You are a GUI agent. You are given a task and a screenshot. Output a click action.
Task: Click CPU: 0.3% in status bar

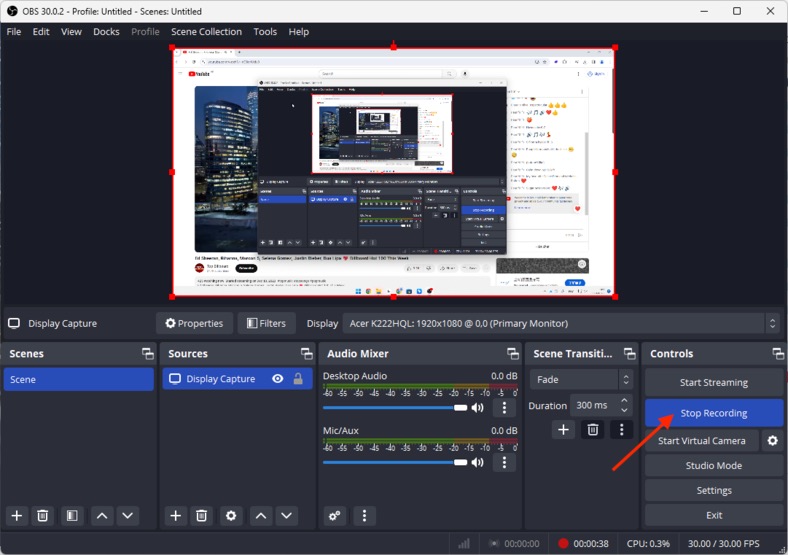point(648,543)
